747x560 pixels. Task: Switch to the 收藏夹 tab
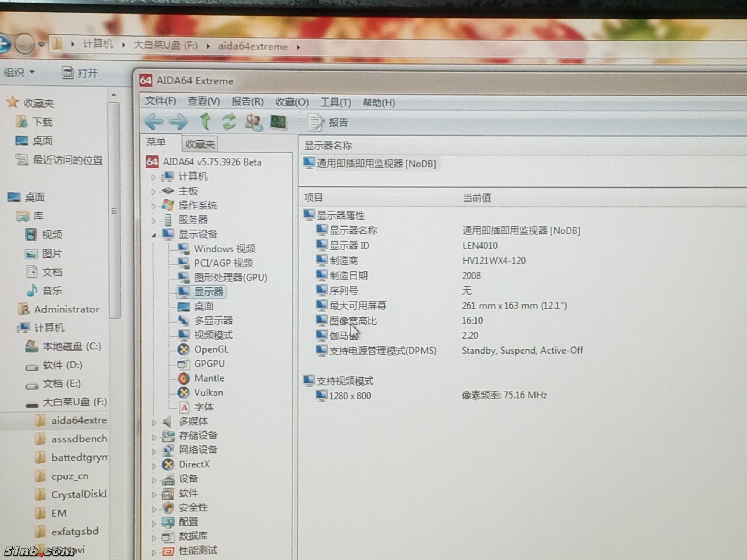(x=200, y=144)
